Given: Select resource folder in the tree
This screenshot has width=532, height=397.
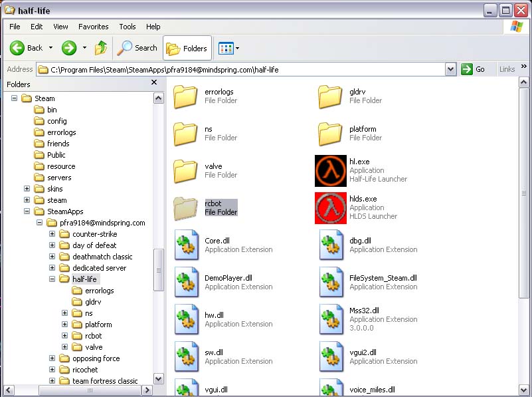Looking at the screenshot, I should pyautogui.click(x=54, y=166).
